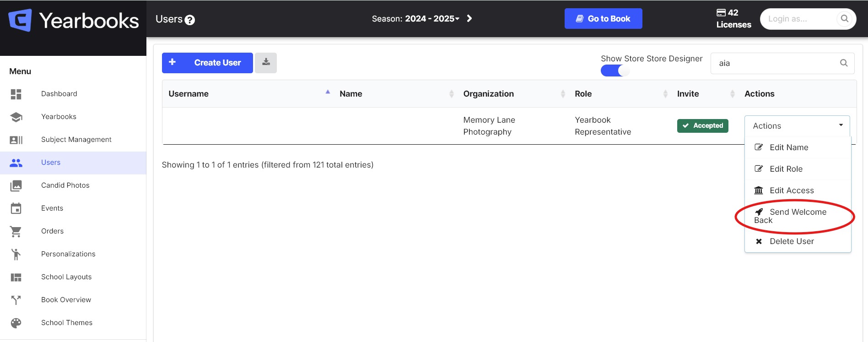Click the Book Overview branch icon

point(16,300)
